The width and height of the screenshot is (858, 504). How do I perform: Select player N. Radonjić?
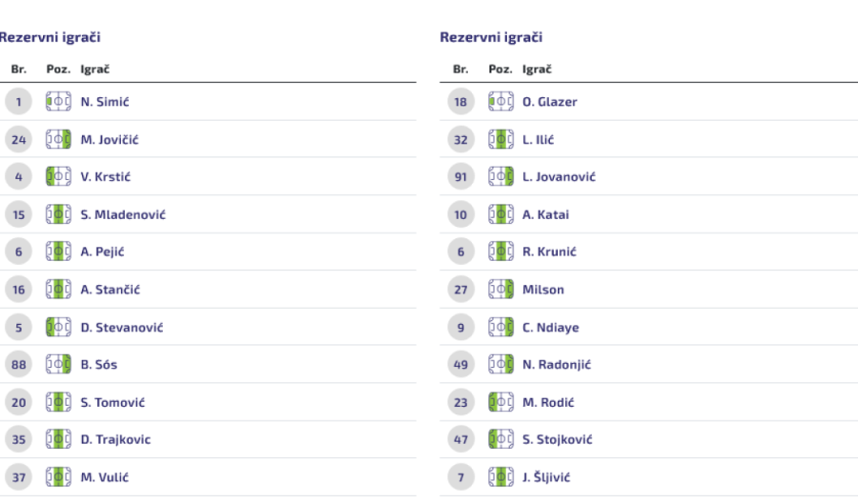pyautogui.click(x=558, y=364)
